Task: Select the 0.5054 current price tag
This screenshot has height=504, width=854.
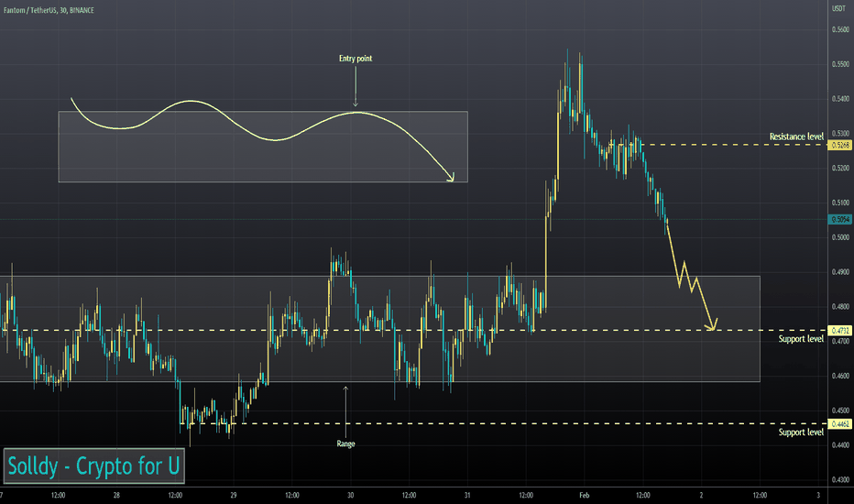Action: tap(839, 220)
